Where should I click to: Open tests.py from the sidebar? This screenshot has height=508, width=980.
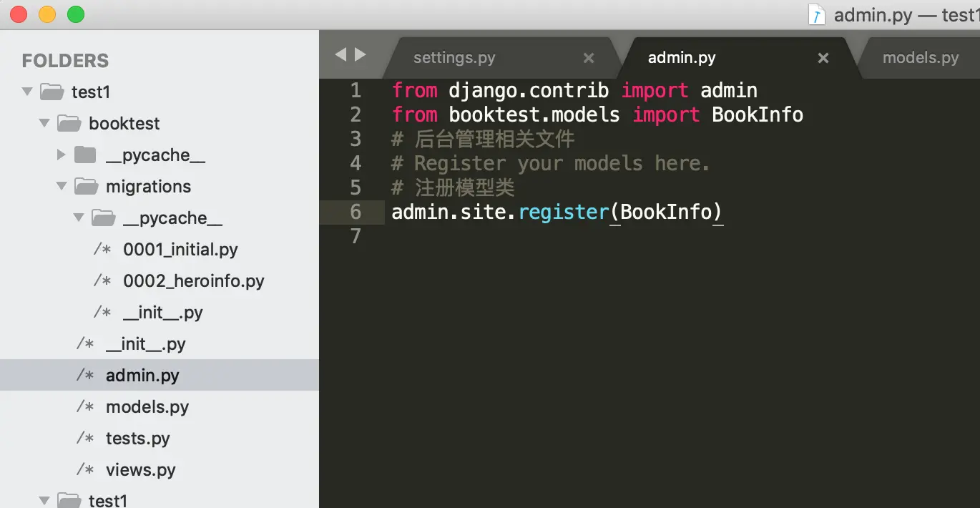(x=138, y=438)
